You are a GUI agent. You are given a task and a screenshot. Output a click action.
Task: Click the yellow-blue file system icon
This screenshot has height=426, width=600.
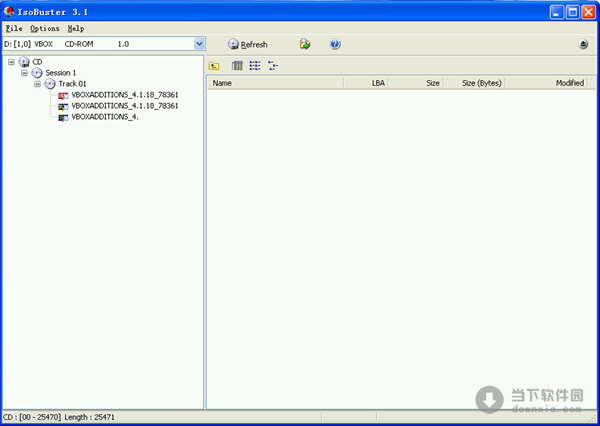point(63,106)
